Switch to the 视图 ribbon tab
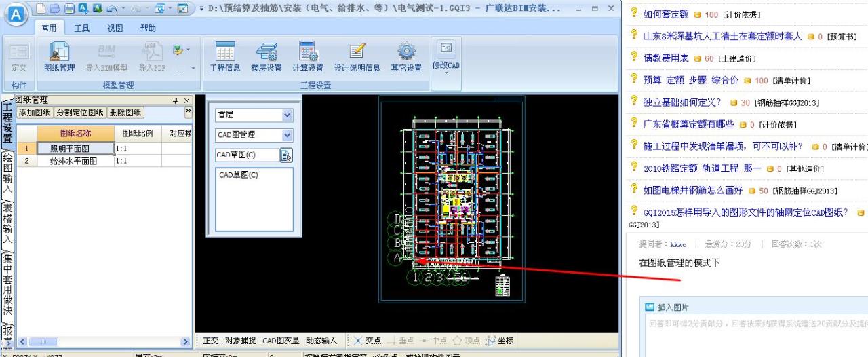868x357 pixels. point(115,28)
